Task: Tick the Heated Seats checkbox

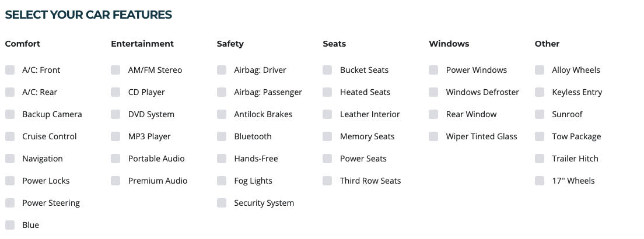Action: pos(327,92)
